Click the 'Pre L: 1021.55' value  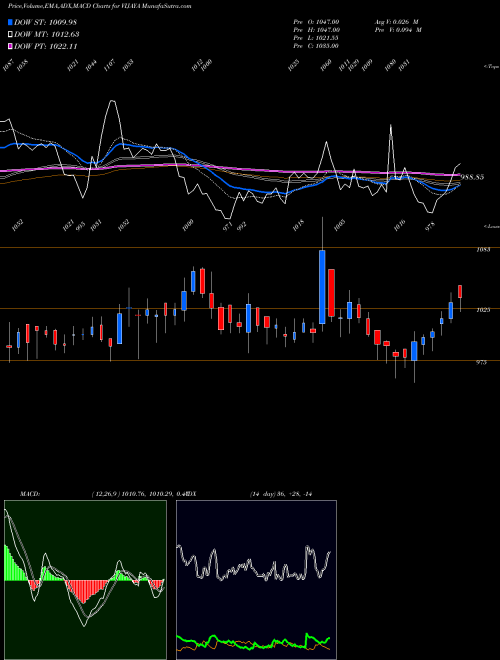(x=316, y=38)
